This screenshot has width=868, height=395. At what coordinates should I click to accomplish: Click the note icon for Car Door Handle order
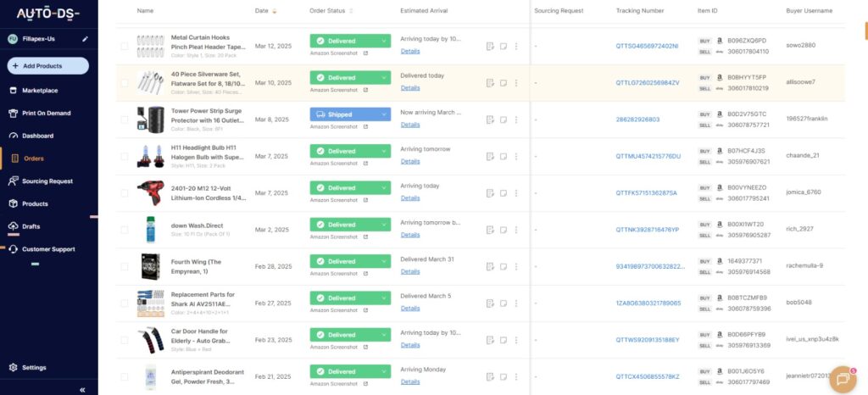click(503, 340)
